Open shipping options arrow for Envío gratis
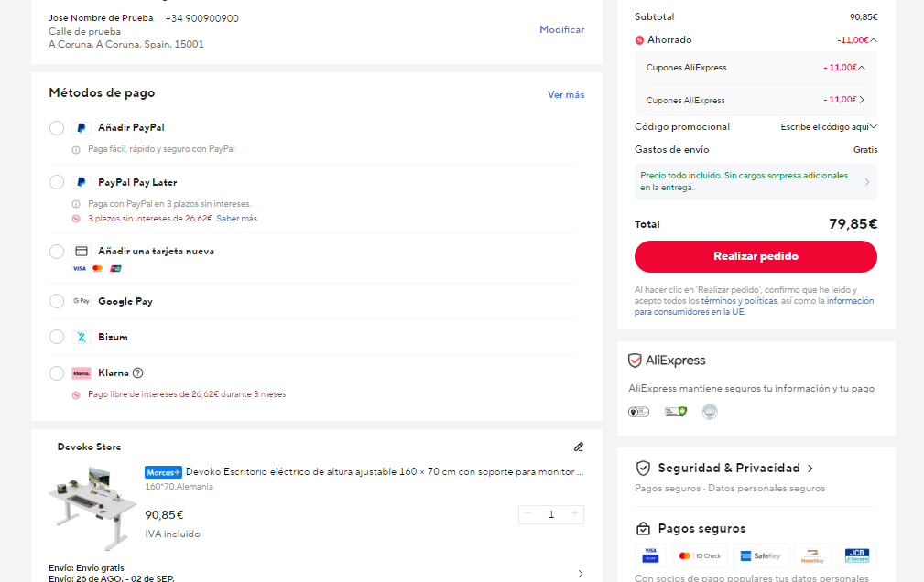924x582 pixels. point(581,574)
